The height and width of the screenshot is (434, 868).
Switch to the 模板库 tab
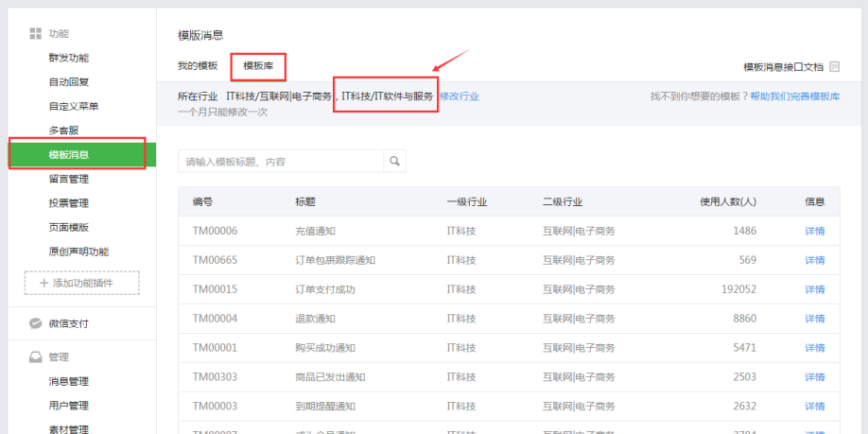pos(258,65)
